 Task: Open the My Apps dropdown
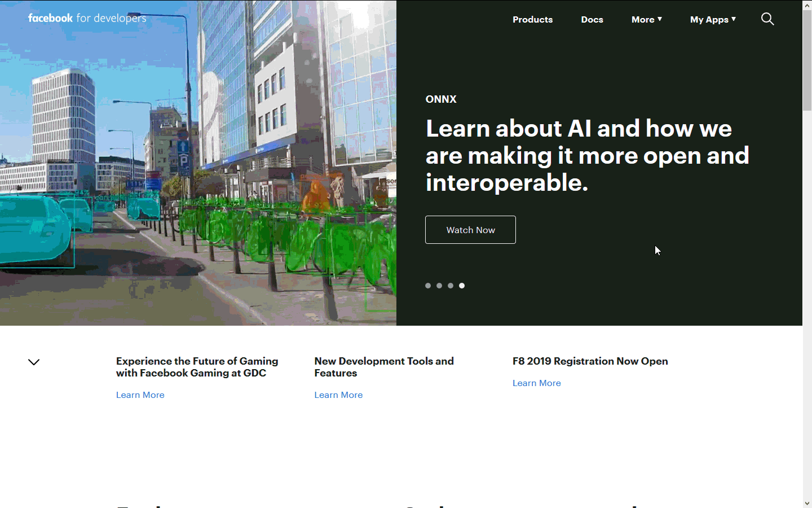click(x=713, y=19)
